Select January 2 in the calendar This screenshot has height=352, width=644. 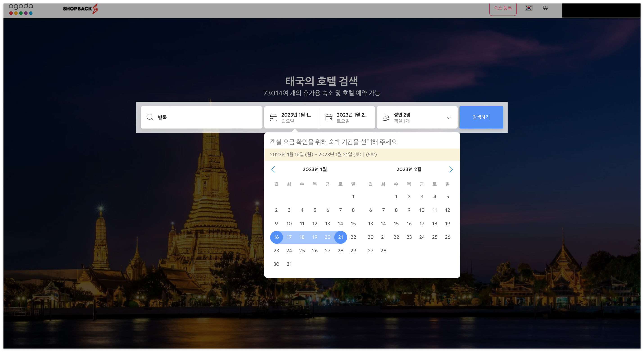[x=276, y=210]
